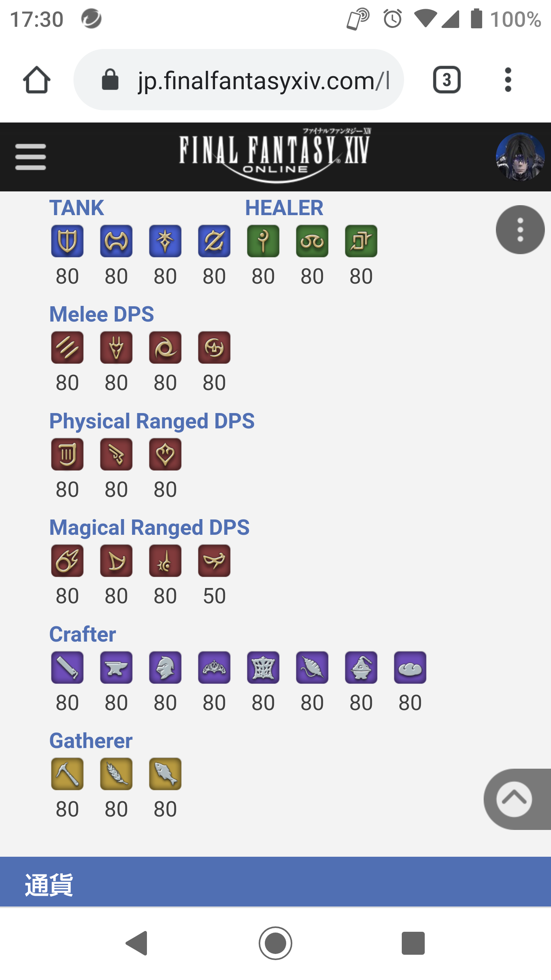Image resolution: width=551 pixels, height=980 pixels.
Task: Tap the character avatar portrait
Action: 520,157
